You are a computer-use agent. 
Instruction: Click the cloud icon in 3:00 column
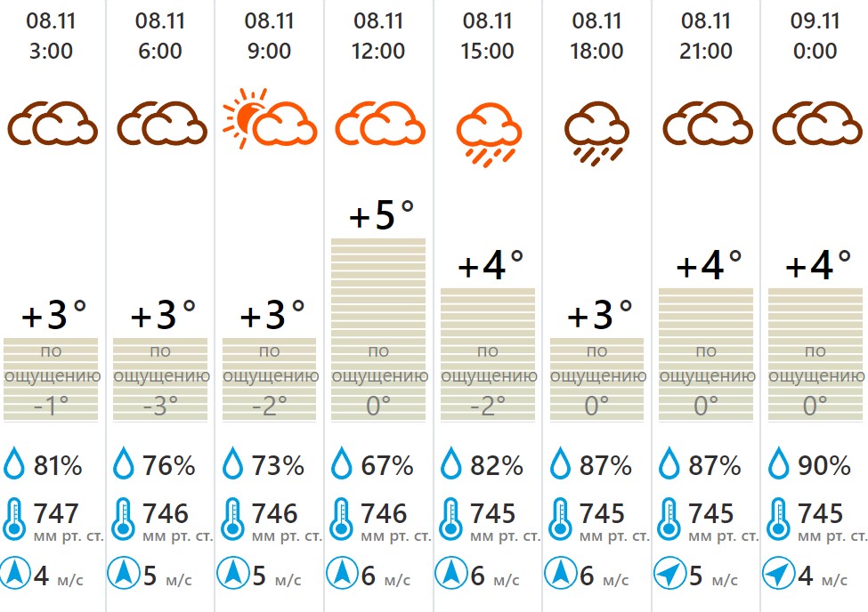coord(52,123)
